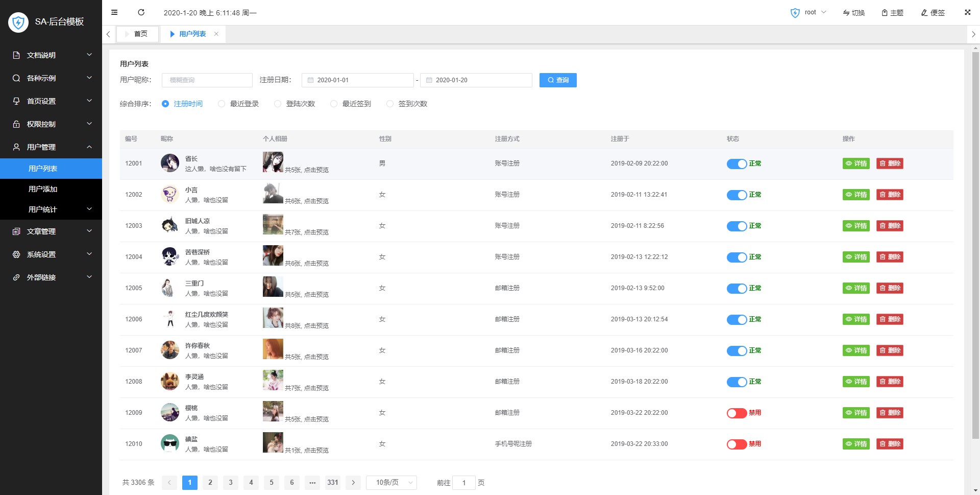Open the hamburger sidebar collapse icon
980x495 pixels.
pyautogui.click(x=114, y=12)
